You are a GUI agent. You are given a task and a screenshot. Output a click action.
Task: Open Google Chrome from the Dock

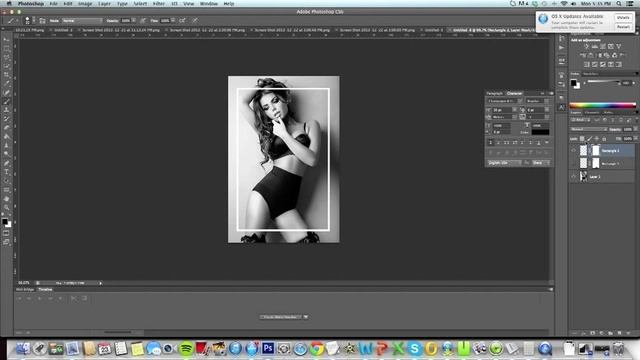coord(317,348)
